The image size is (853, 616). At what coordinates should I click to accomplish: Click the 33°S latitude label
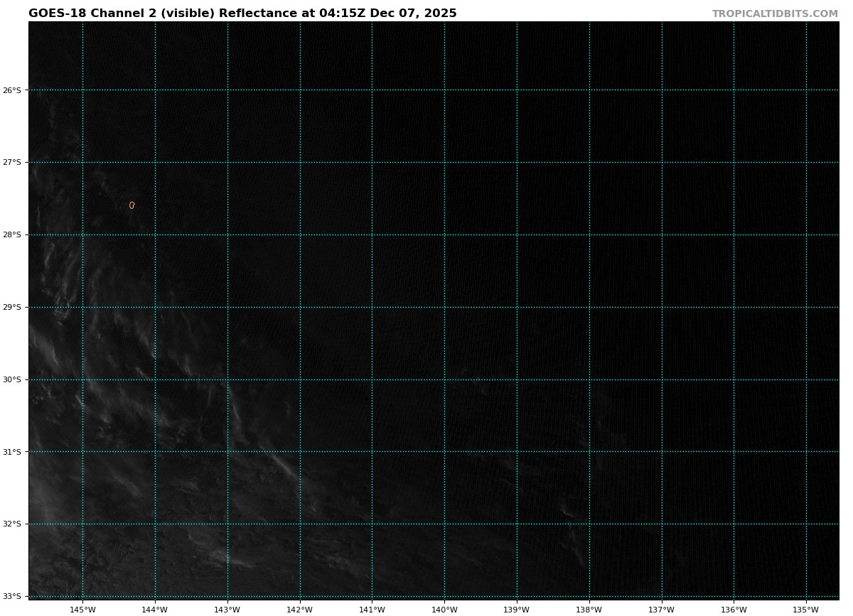pyautogui.click(x=12, y=597)
